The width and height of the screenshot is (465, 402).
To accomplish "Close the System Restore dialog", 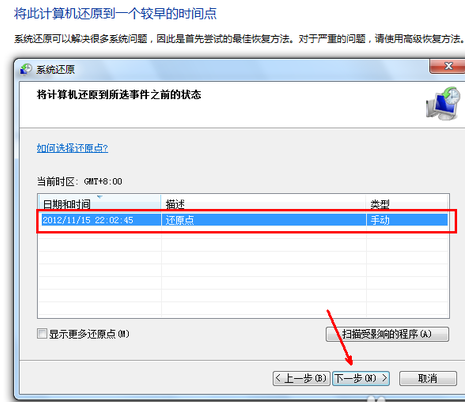I will [448, 66].
